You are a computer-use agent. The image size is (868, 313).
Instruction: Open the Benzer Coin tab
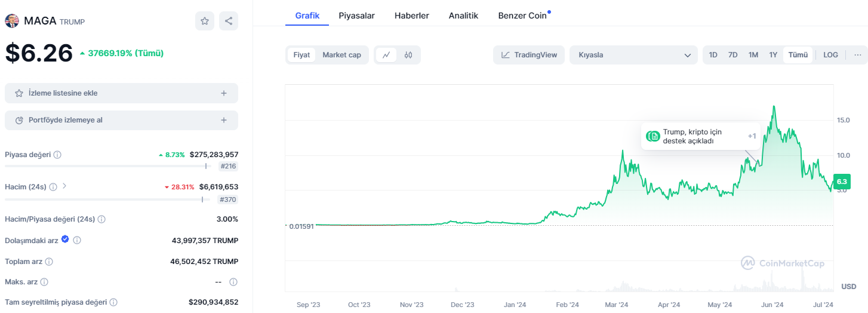(x=522, y=16)
